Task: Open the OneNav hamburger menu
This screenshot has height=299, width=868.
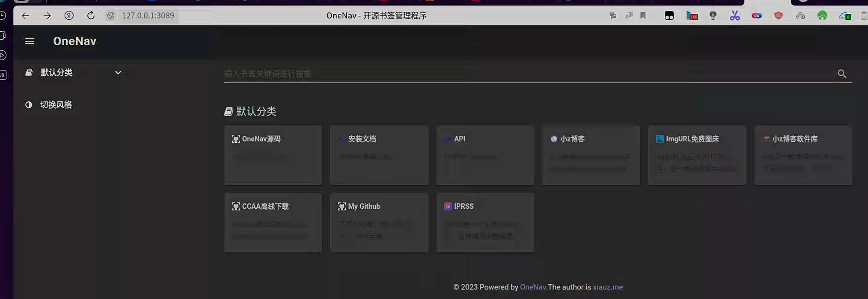Action: [29, 41]
